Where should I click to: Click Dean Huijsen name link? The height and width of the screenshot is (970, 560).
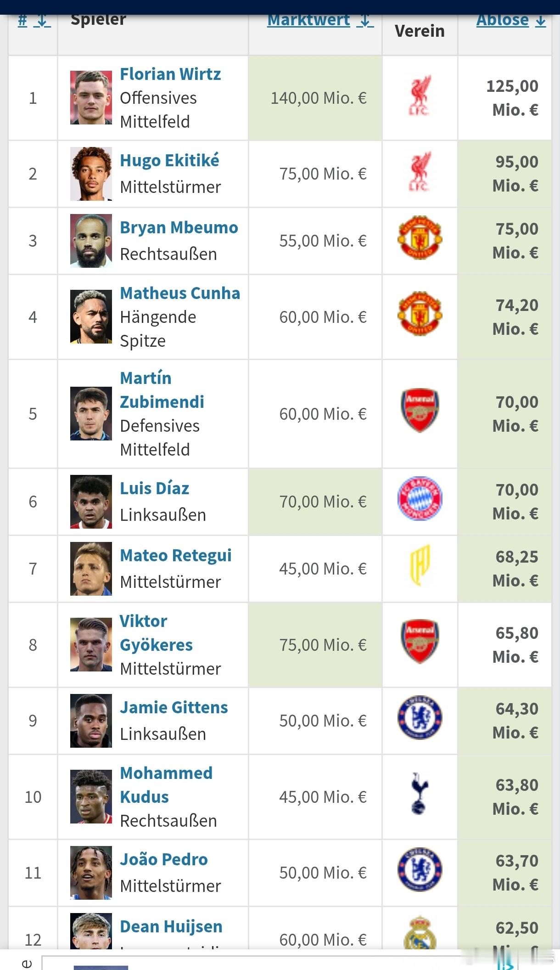pyautogui.click(x=171, y=926)
